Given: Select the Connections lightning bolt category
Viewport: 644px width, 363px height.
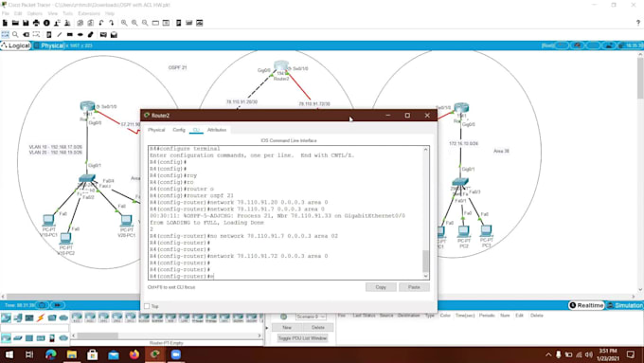Looking at the screenshot, I should [x=40, y=318].
